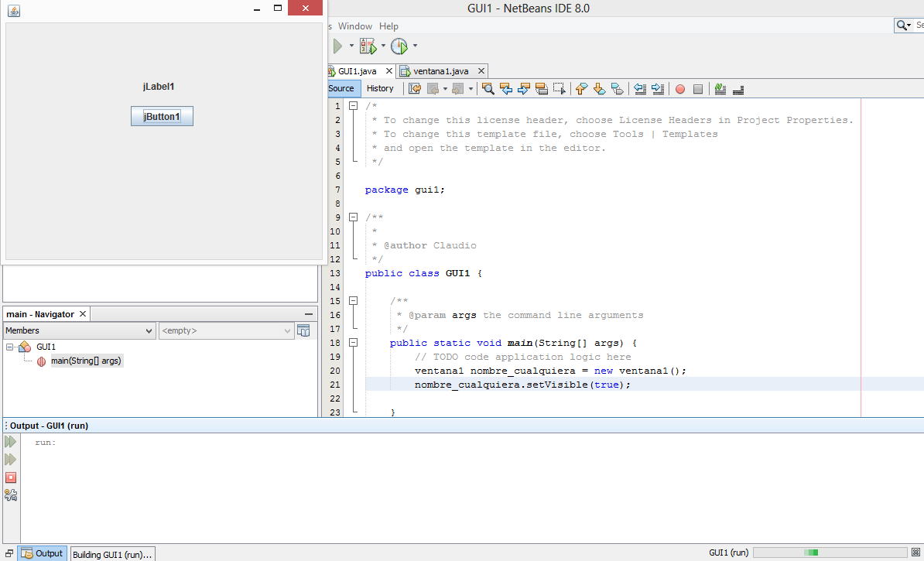The width and height of the screenshot is (924, 561).
Task: Click the History editor view button
Action: pos(381,88)
